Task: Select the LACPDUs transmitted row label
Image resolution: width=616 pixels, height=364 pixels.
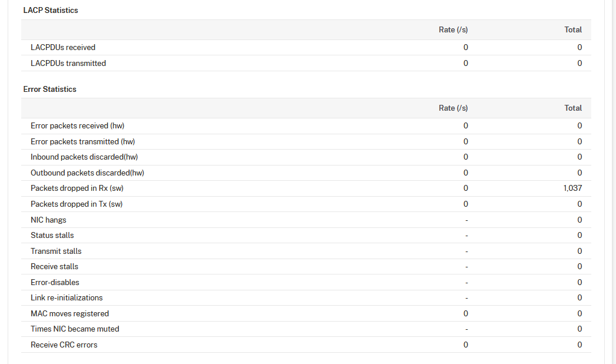Action: [68, 64]
